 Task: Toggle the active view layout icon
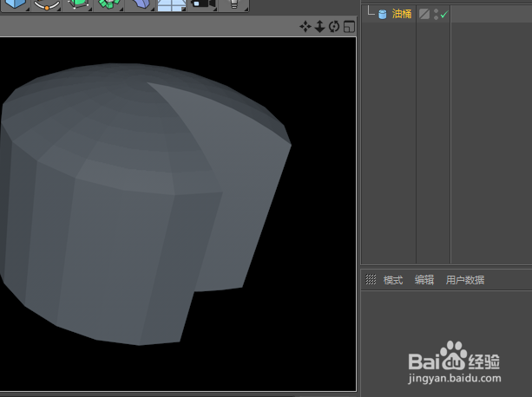(x=349, y=26)
